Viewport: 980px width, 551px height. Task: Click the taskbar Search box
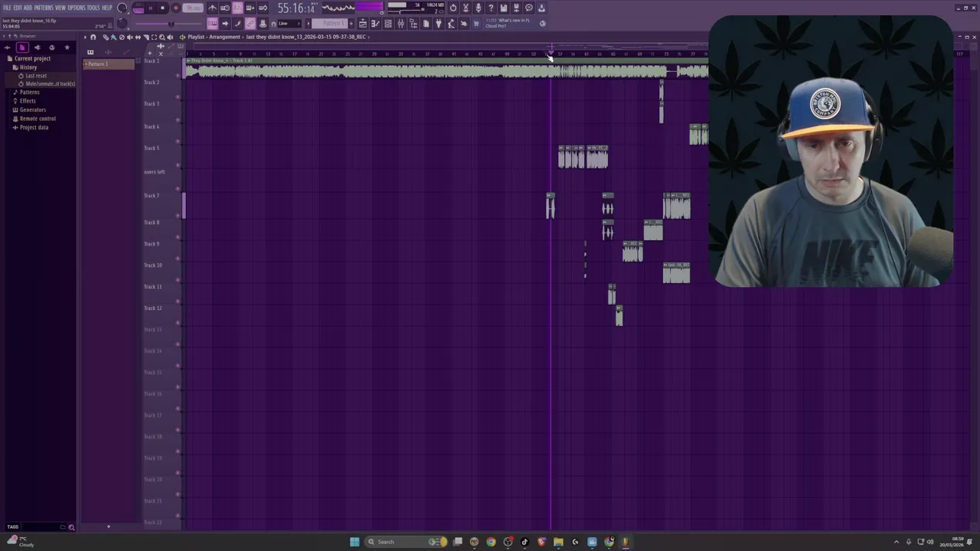point(405,542)
